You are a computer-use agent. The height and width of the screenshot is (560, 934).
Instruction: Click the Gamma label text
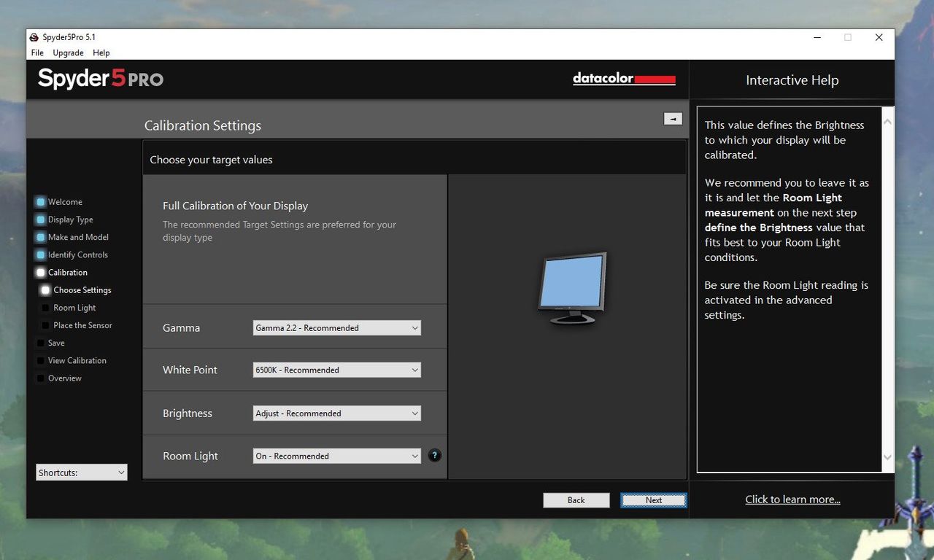click(181, 328)
